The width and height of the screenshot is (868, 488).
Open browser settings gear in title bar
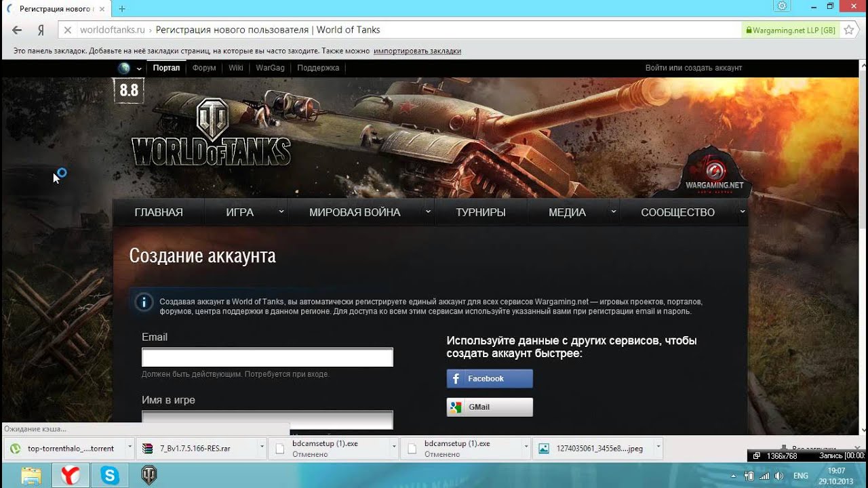tap(782, 6)
